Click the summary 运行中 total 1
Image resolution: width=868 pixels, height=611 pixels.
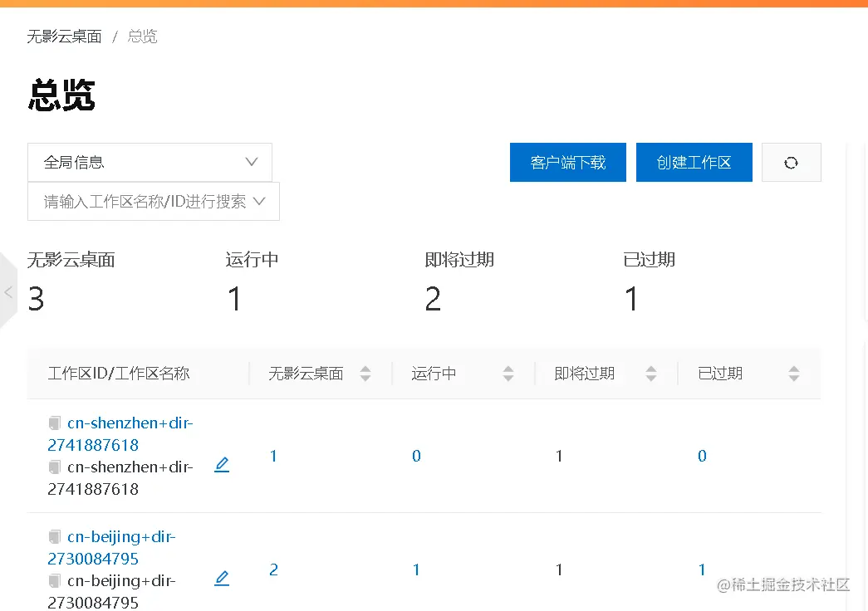pyautogui.click(x=235, y=299)
